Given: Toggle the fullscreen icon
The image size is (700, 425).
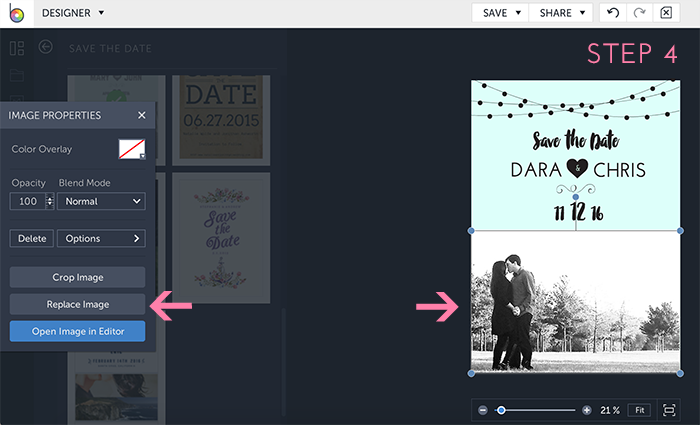Looking at the screenshot, I should [669, 410].
